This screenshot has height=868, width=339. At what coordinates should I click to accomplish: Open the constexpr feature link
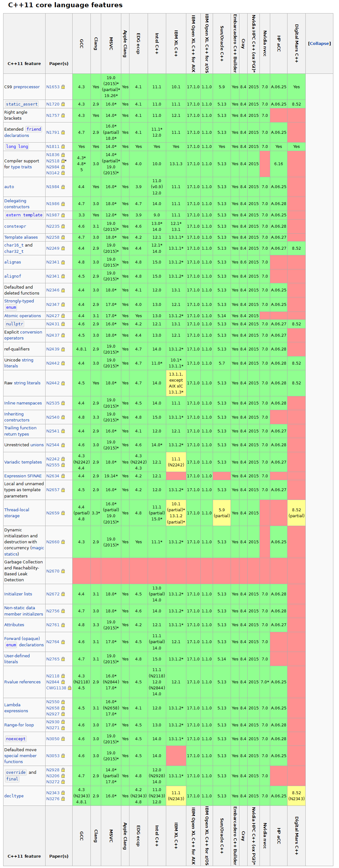click(15, 226)
